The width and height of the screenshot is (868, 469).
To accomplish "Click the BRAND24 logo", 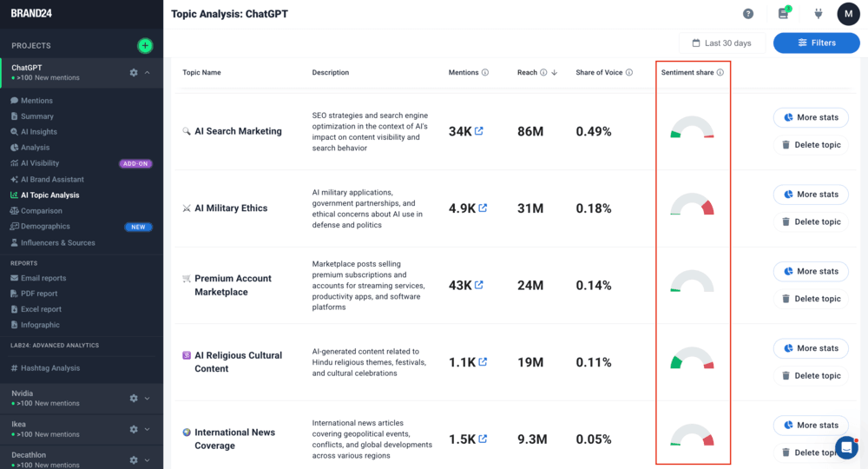I will (x=31, y=13).
